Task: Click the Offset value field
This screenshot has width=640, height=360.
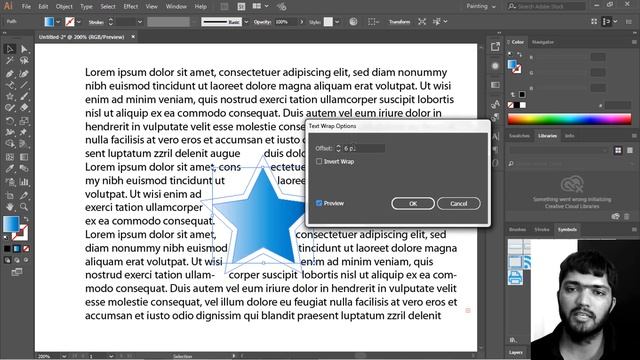Action: pyautogui.click(x=364, y=149)
